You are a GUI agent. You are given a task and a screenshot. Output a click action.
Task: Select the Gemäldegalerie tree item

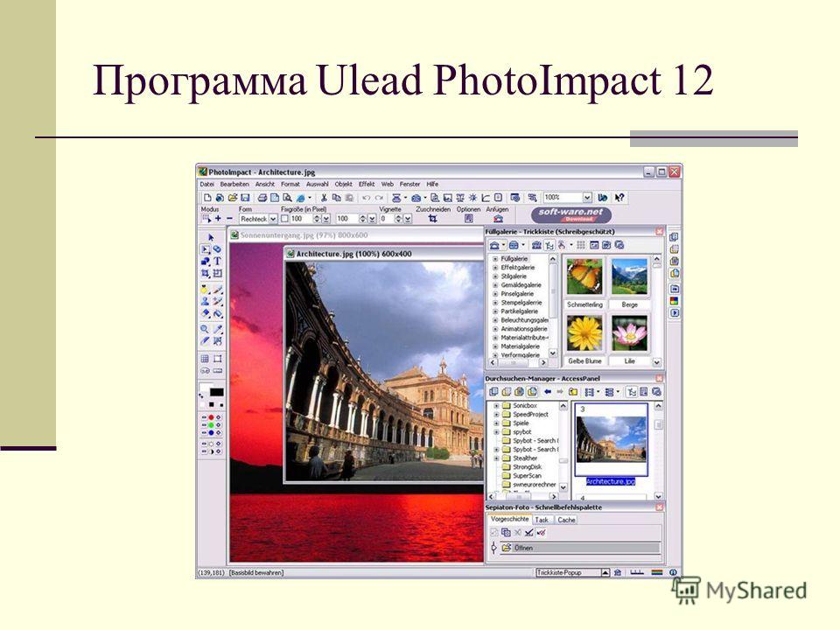521,285
